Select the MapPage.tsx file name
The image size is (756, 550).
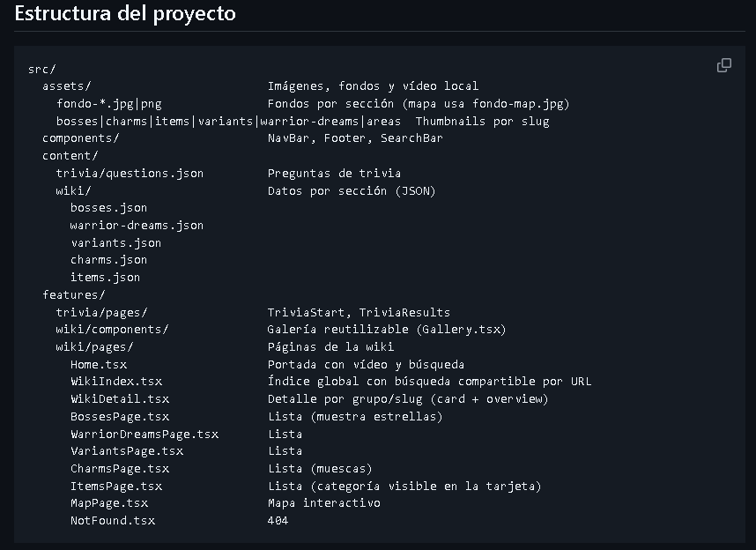tap(109, 503)
